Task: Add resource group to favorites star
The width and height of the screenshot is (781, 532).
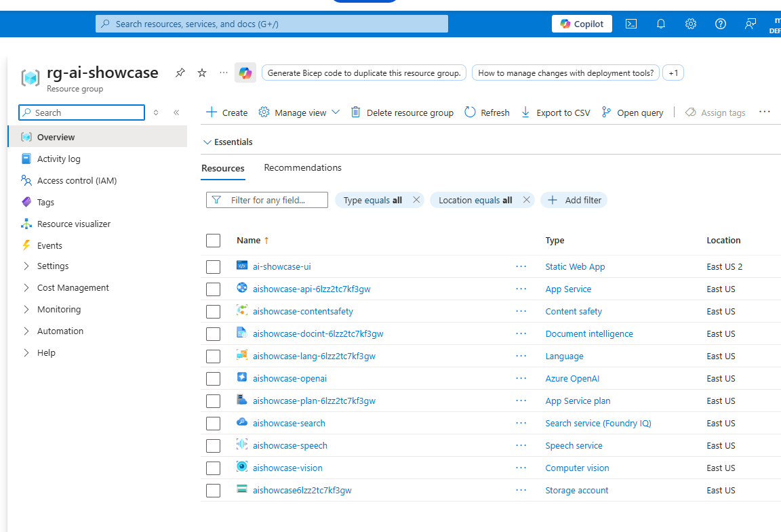Action: coord(202,73)
